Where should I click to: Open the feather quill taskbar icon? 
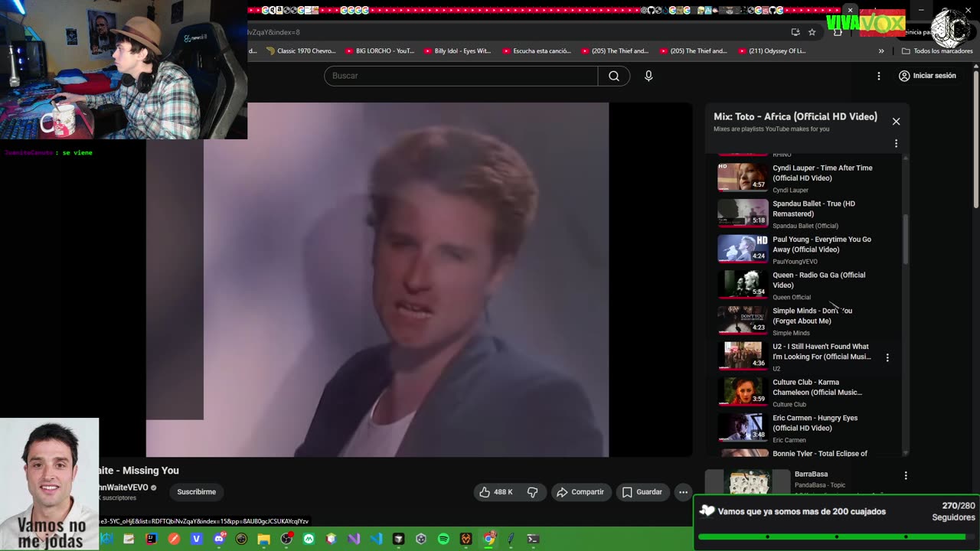click(x=511, y=539)
